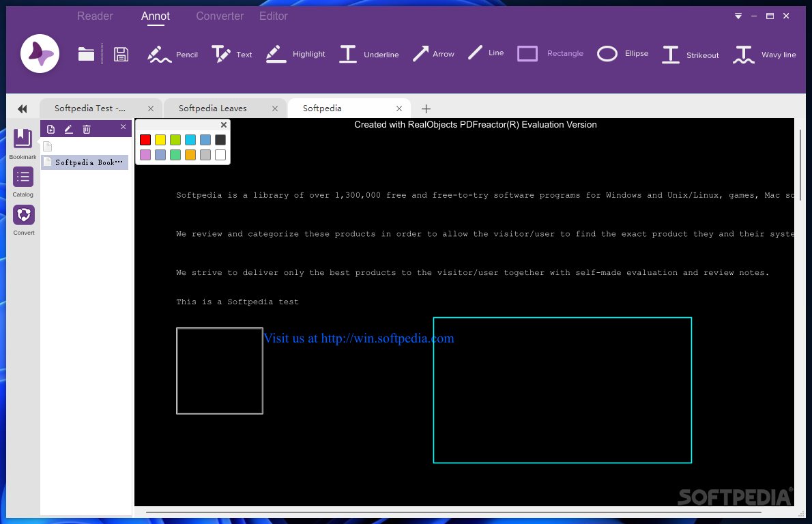The height and width of the screenshot is (524, 812).
Task: Close the Softpedia Test tab
Action: click(x=151, y=108)
